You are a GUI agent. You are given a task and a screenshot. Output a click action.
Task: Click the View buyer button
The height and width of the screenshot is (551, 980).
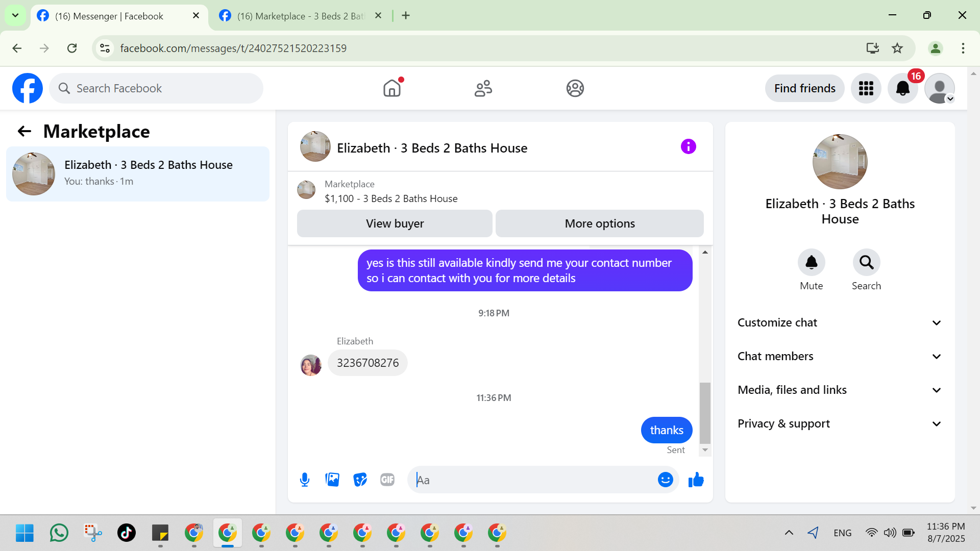(x=395, y=224)
